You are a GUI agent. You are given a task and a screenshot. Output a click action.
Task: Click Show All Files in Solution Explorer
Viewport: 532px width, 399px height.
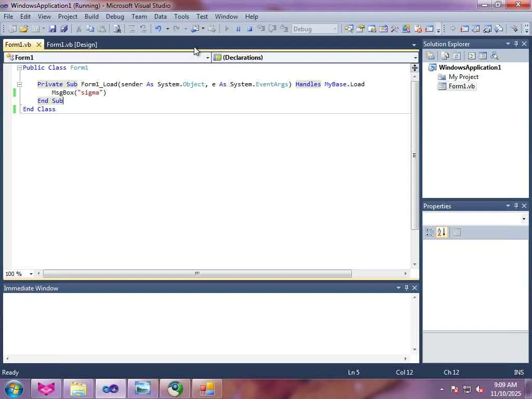[445, 56]
